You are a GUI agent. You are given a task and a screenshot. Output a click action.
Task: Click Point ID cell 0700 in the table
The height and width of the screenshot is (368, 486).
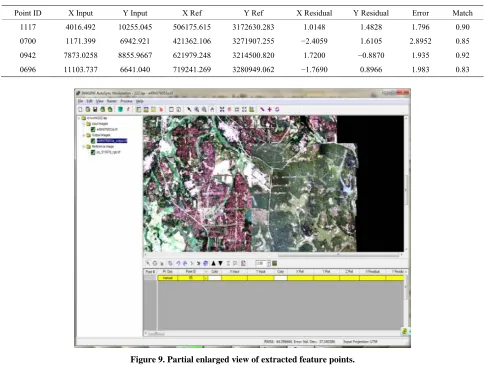click(28, 41)
